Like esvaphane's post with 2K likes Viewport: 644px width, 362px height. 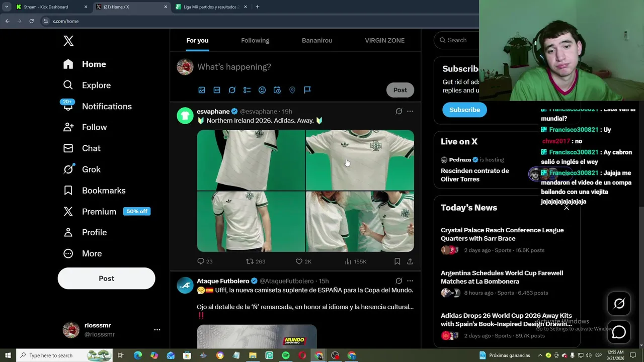click(x=303, y=261)
